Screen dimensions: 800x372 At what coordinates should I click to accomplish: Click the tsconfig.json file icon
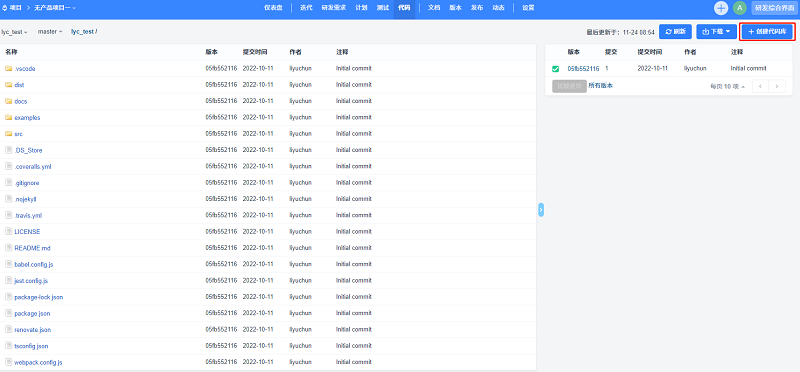(8, 346)
